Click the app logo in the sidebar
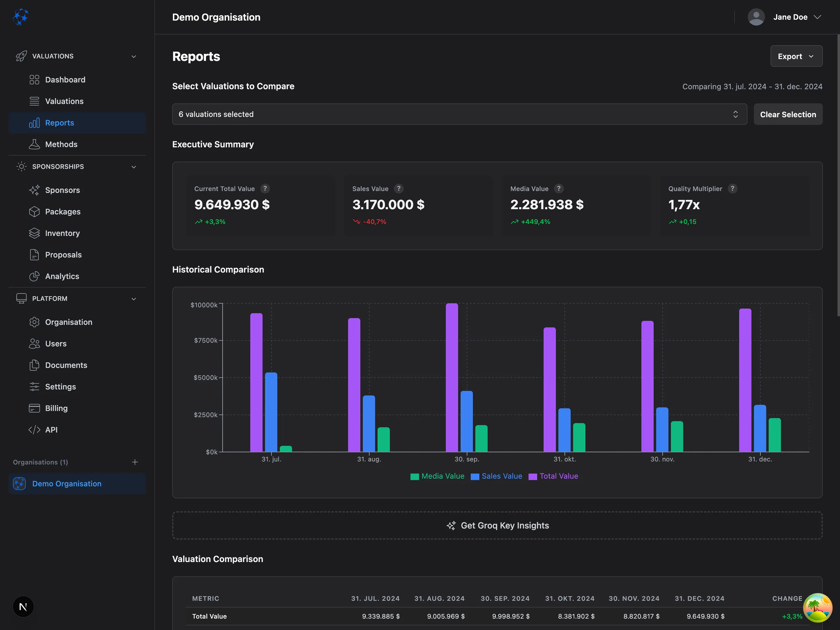840x630 pixels. [20, 17]
